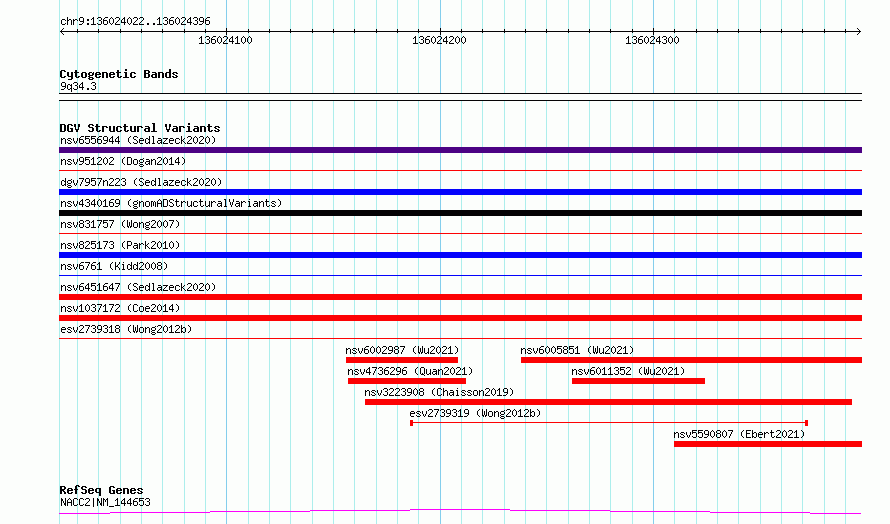Select the red nsv3223908 variant bar

[x=608, y=402]
